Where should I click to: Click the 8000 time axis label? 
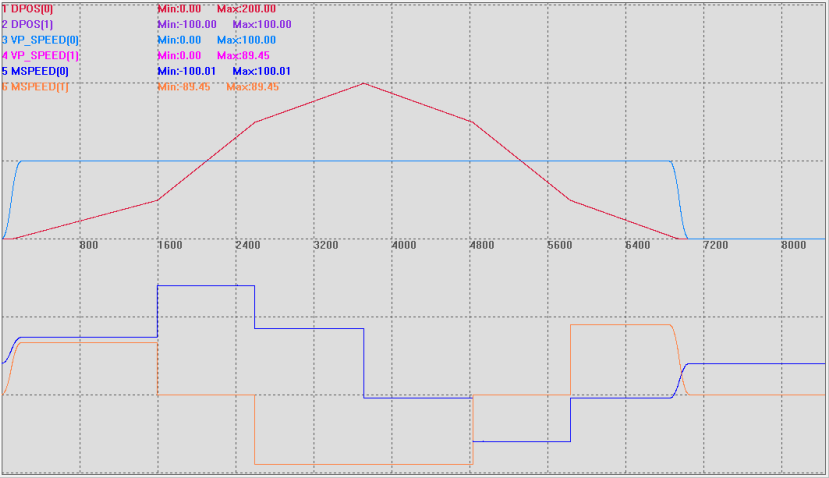[x=794, y=246]
